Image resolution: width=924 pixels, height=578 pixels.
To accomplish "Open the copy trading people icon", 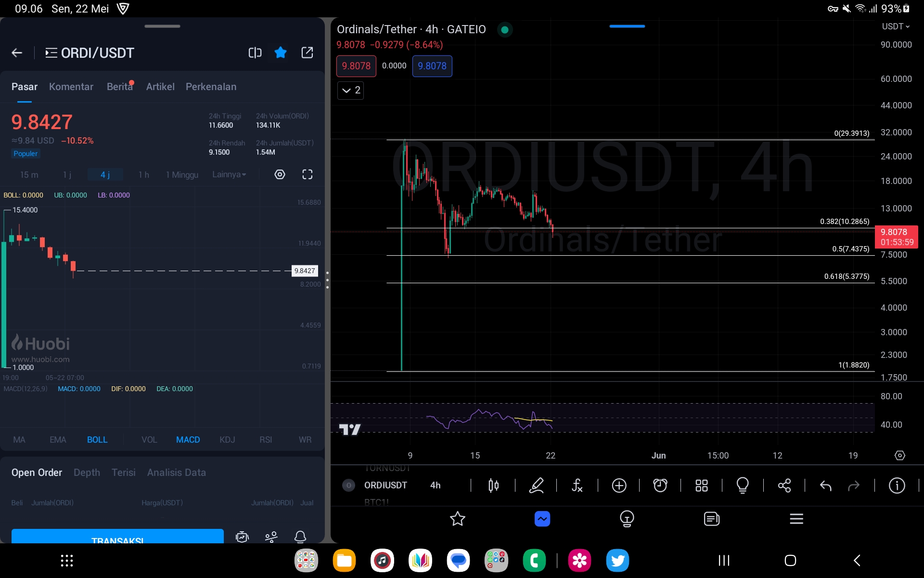I will pos(271,537).
